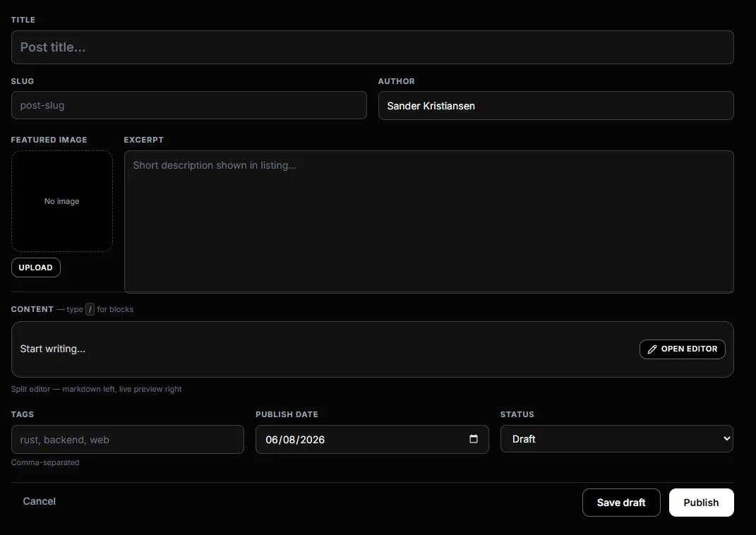
Task: Click the Publish Date field 06/08/2026
Action: pyautogui.click(x=372, y=439)
